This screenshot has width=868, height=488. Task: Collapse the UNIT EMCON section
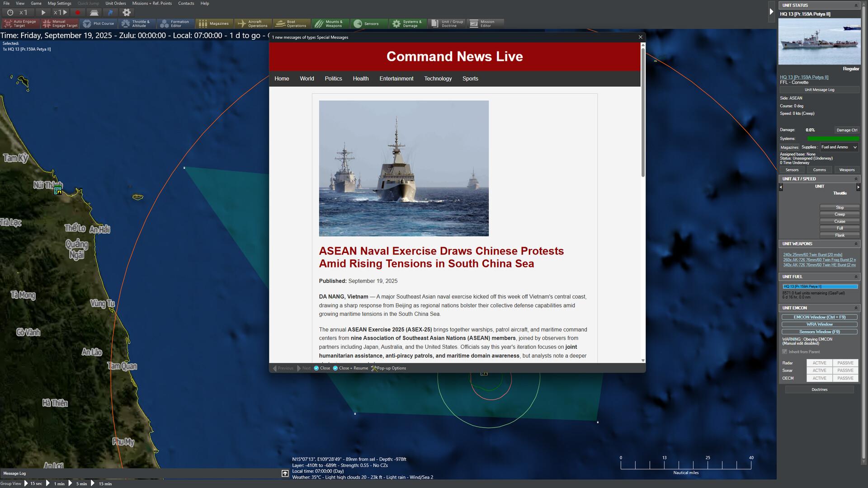coord(856,308)
